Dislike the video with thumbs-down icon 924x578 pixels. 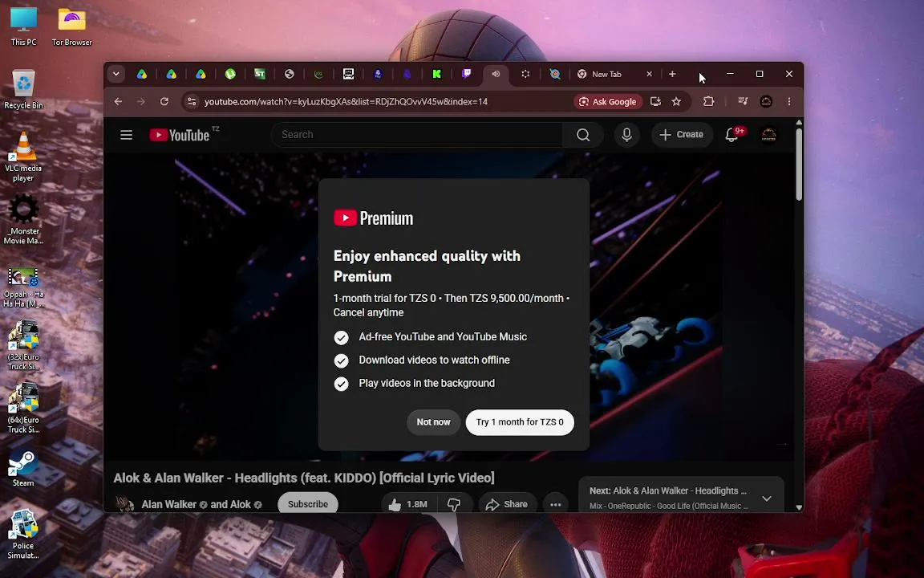click(454, 504)
